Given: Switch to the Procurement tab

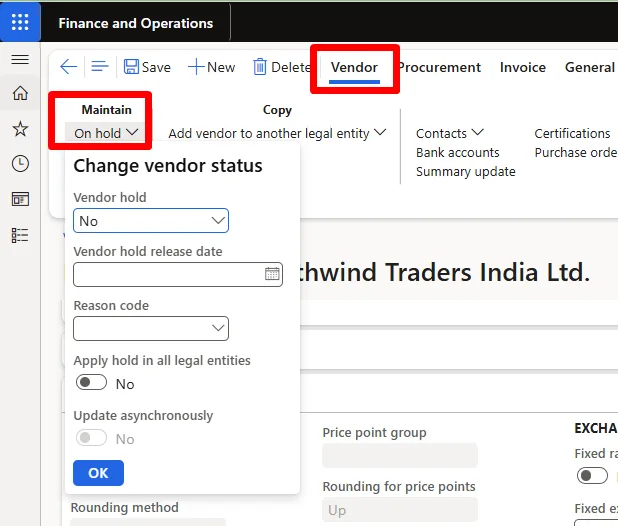Looking at the screenshot, I should coord(439,67).
